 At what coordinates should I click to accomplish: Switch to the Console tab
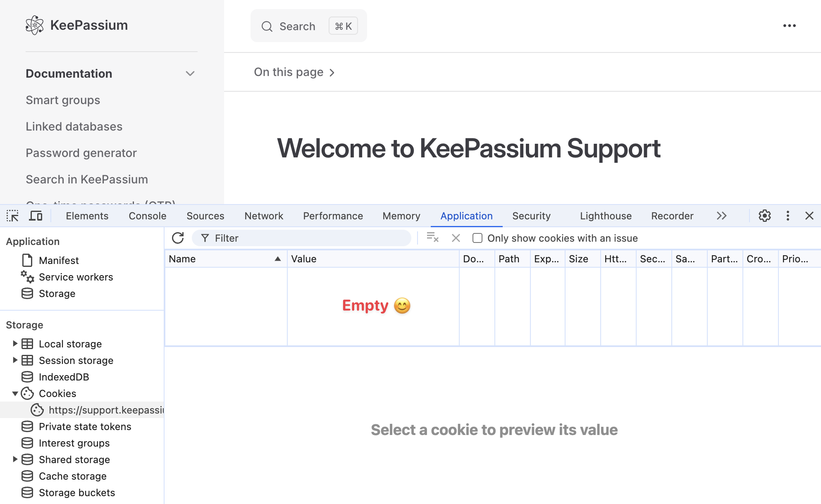point(147,216)
